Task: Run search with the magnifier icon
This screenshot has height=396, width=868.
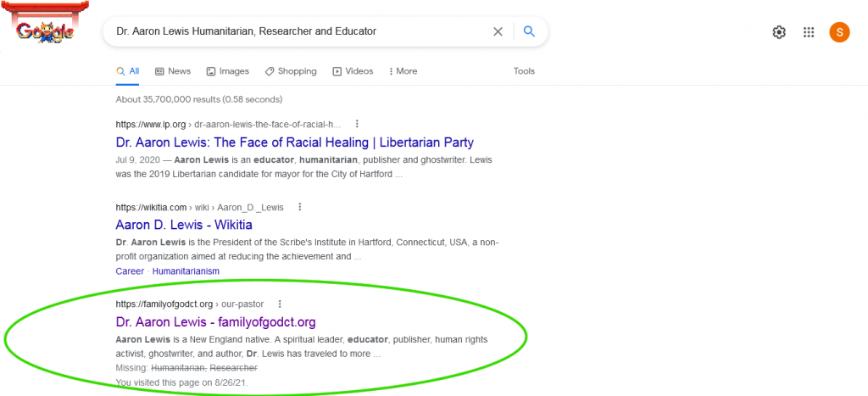Action: pos(529,31)
